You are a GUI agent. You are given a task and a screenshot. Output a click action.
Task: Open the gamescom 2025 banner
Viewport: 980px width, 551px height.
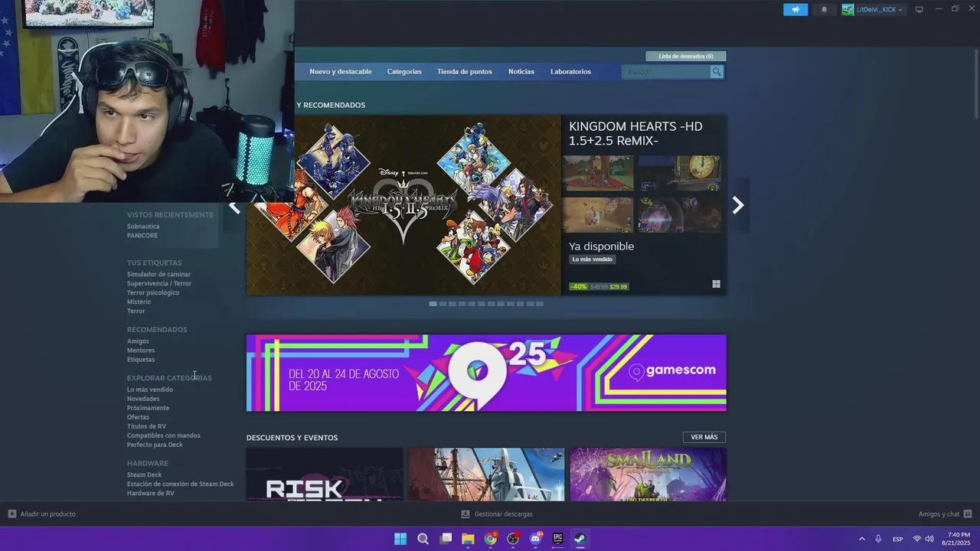click(486, 373)
